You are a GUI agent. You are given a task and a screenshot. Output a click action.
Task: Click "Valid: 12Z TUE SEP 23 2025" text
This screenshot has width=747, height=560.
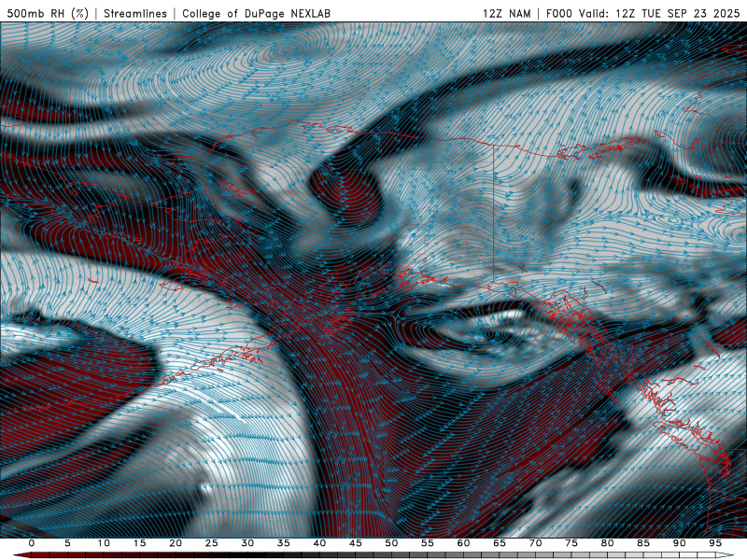click(x=659, y=13)
